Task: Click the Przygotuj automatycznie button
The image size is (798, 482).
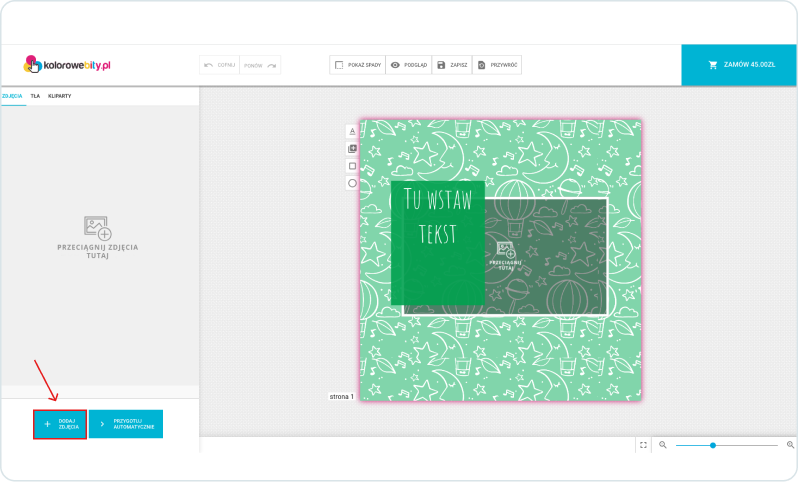Action: click(x=126, y=424)
